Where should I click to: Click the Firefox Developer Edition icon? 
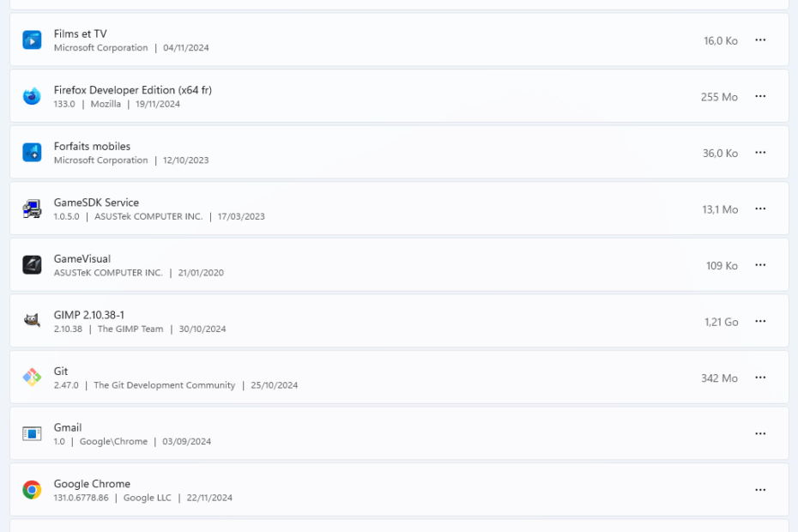[32, 96]
